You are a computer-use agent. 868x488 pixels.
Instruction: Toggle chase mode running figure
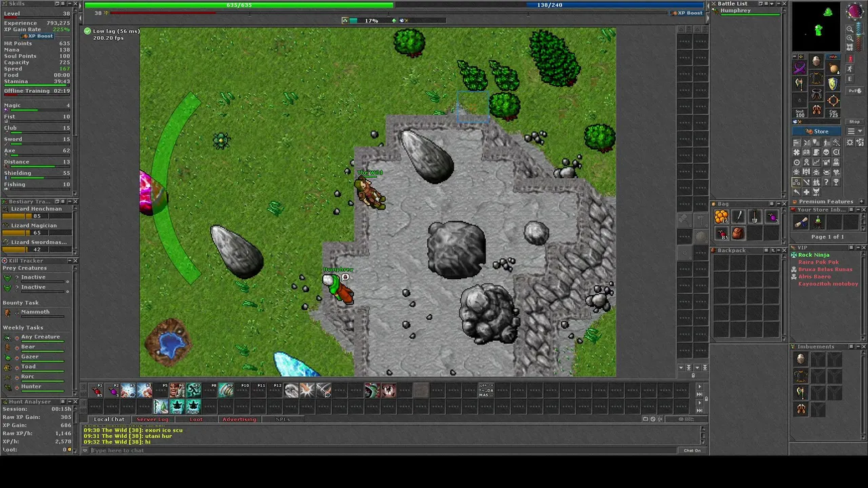(x=850, y=69)
